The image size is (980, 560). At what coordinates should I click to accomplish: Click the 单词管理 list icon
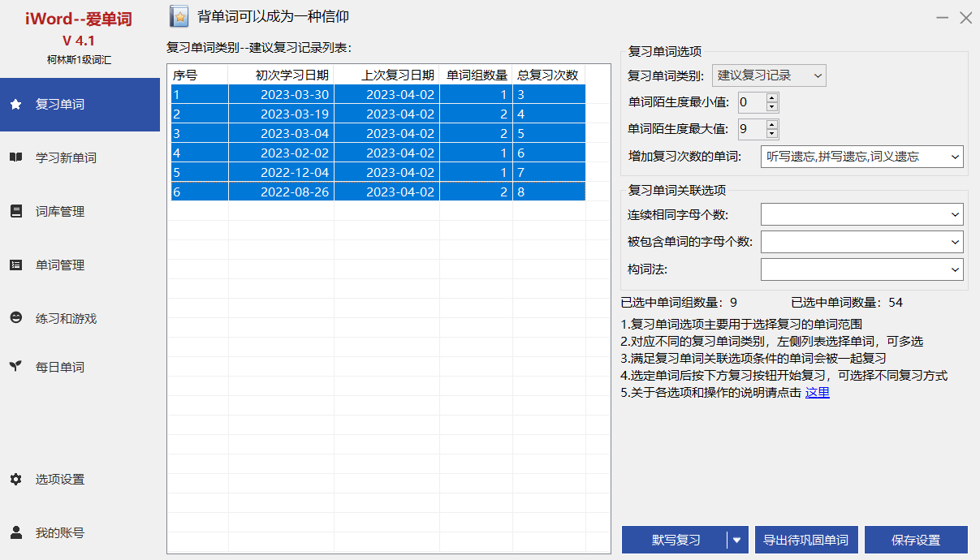click(x=15, y=265)
